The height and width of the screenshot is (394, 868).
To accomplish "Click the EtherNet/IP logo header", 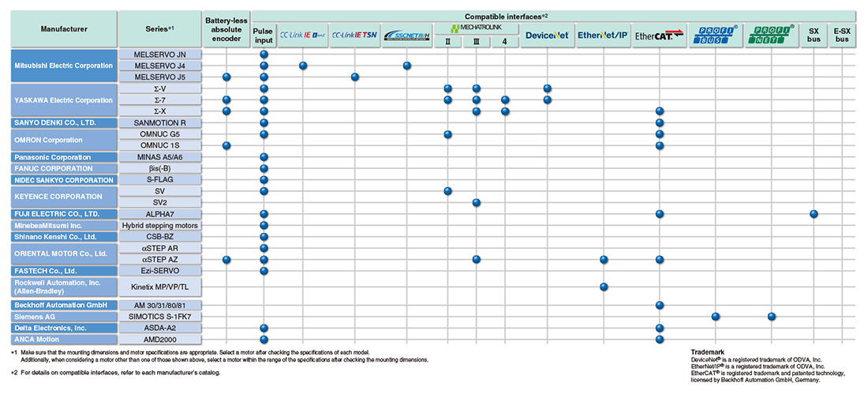I will [x=604, y=36].
